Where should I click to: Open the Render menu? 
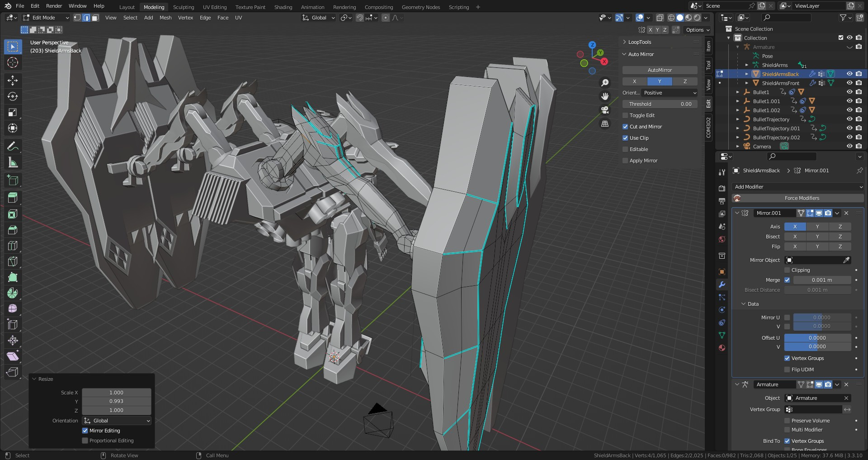(x=54, y=6)
